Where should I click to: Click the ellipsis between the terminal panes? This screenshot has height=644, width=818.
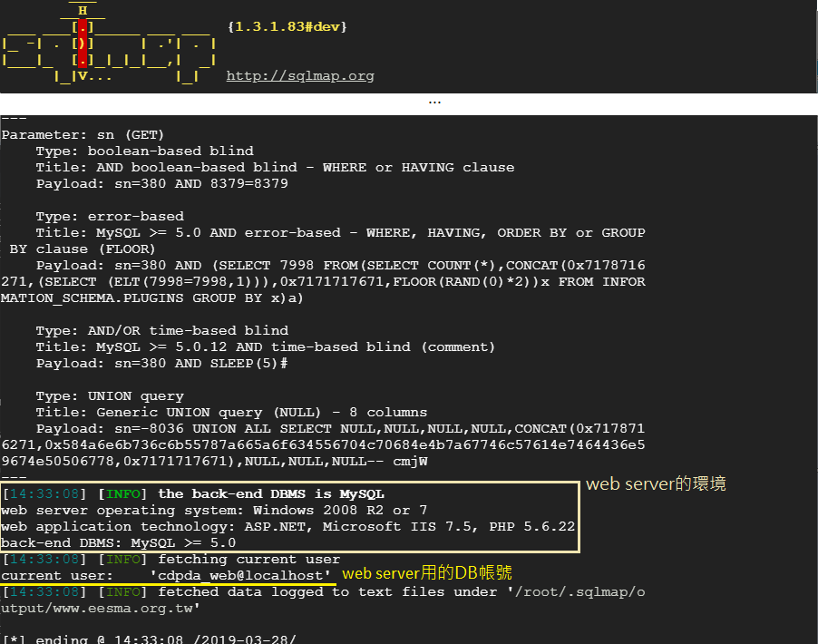click(434, 102)
